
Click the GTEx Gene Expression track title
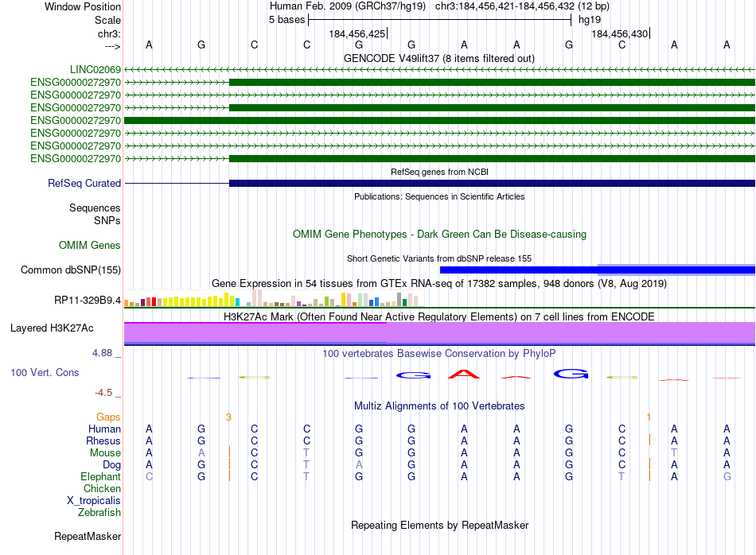439,283
